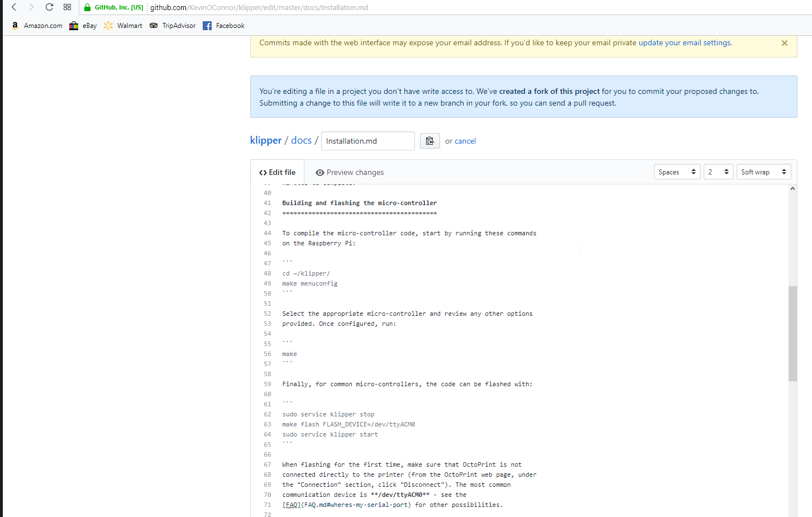
Task: Place cursor on the lone 'make' line
Action: (x=289, y=354)
